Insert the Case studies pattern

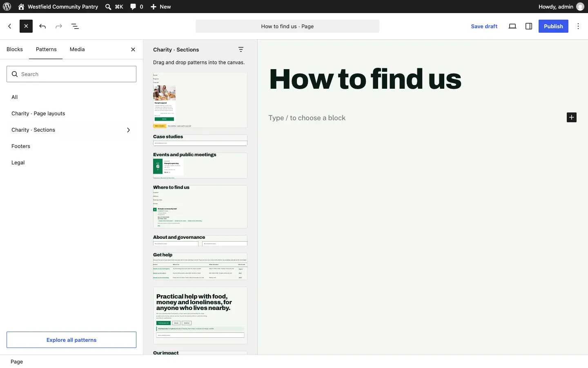coord(200,141)
